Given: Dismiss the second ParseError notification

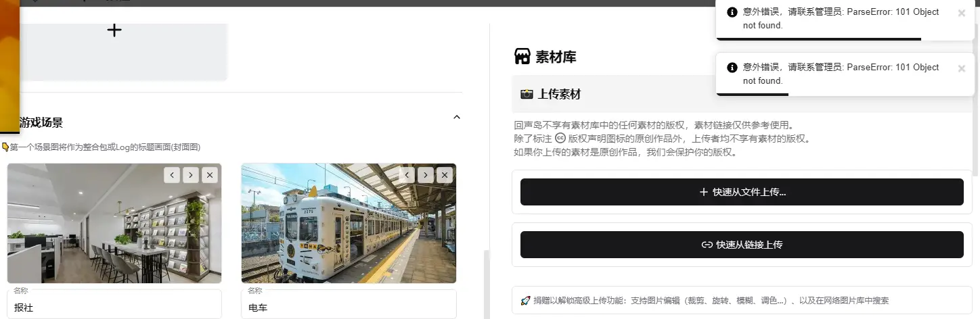Looking at the screenshot, I should (x=962, y=68).
